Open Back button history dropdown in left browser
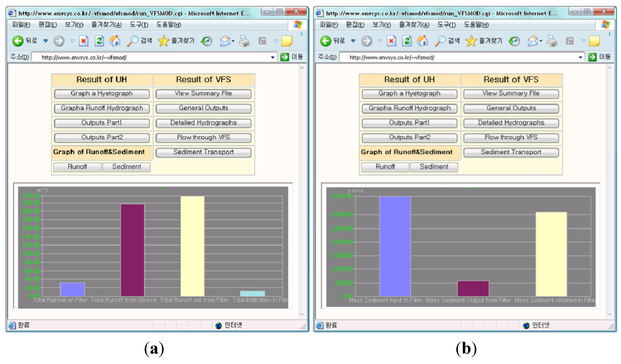Image resolution: width=621 pixels, height=364 pixels. pyautogui.click(x=46, y=41)
